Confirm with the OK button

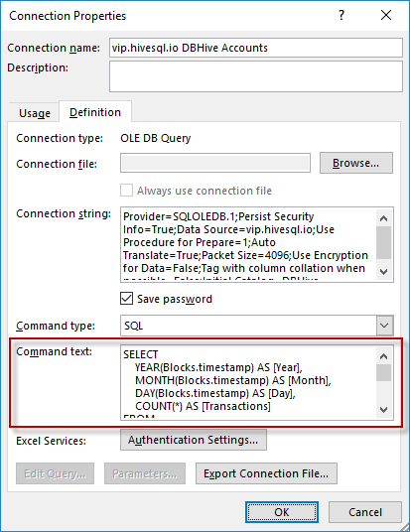coord(282,512)
